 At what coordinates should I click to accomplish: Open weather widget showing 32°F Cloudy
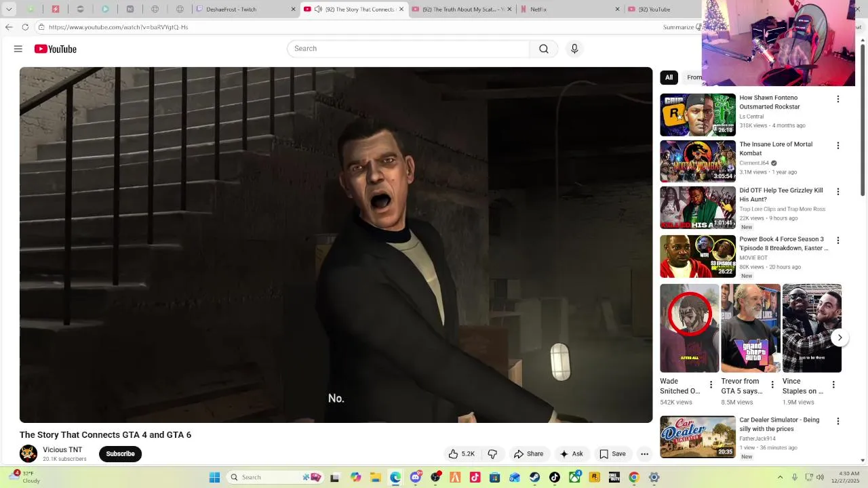[x=24, y=477]
